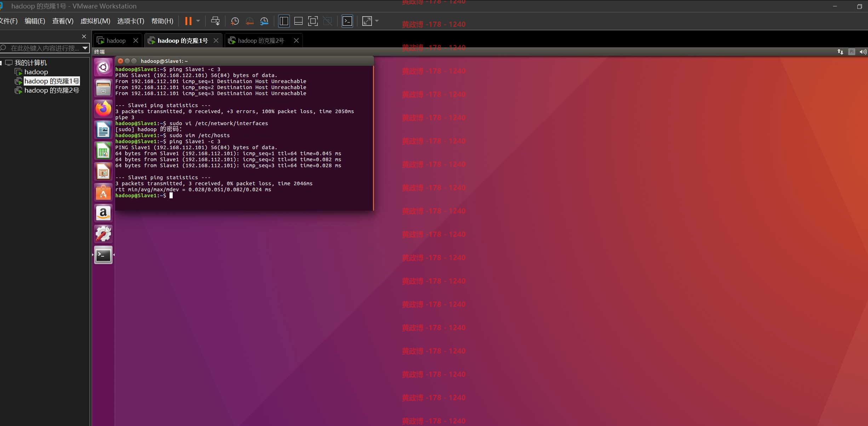This screenshot has height=426, width=868.
Task: Open the Ubuntu Dash search launcher
Action: pyautogui.click(x=103, y=67)
